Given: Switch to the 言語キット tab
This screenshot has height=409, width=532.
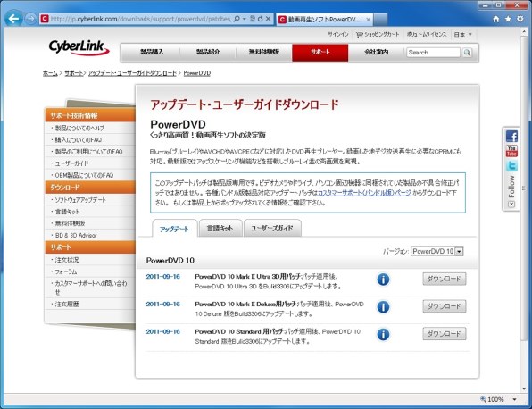Looking at the screenshot, I should point(220,228).
